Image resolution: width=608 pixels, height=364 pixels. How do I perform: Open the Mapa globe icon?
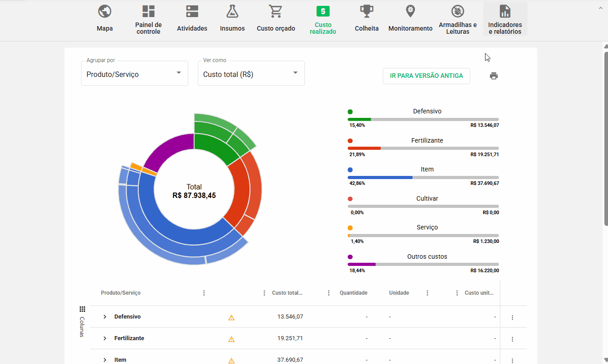pos(104,11)
